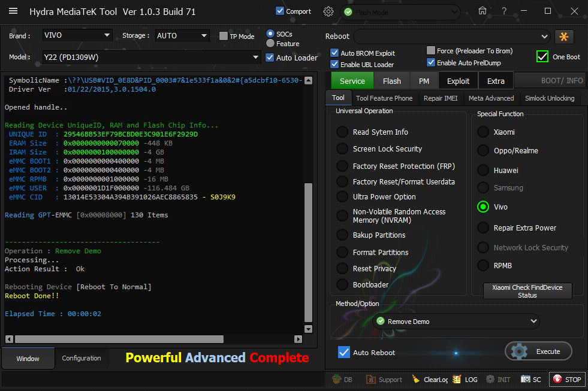This screenshot has width=588, height=391.
Task: Open Storage dropdown showing AUTO
Action: (182, 35)
